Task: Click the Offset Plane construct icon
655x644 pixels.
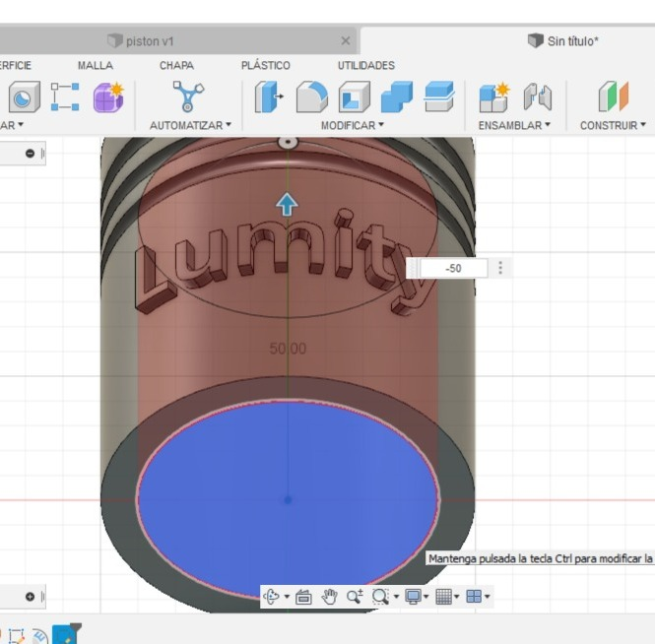Action: [614, 97]
